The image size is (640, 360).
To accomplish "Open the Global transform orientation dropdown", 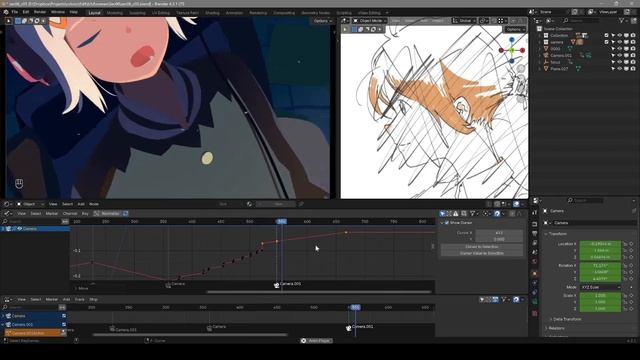I will [464, 20].
